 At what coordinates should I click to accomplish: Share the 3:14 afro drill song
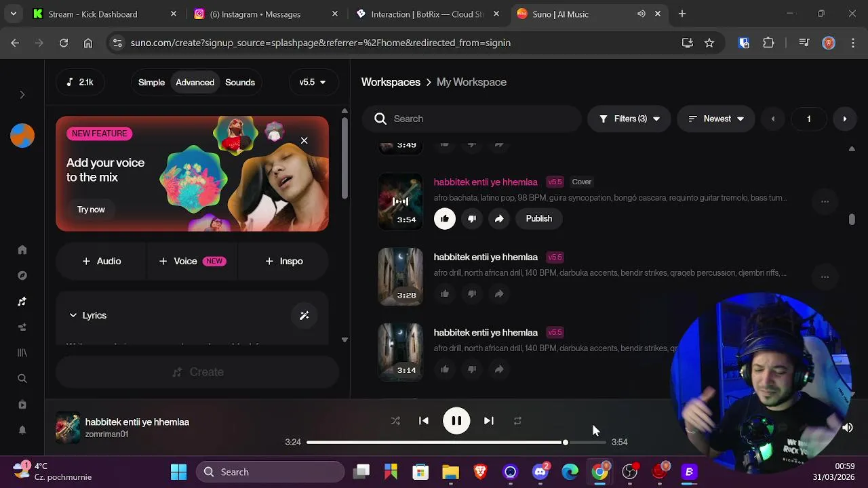[x=499, y=369]
